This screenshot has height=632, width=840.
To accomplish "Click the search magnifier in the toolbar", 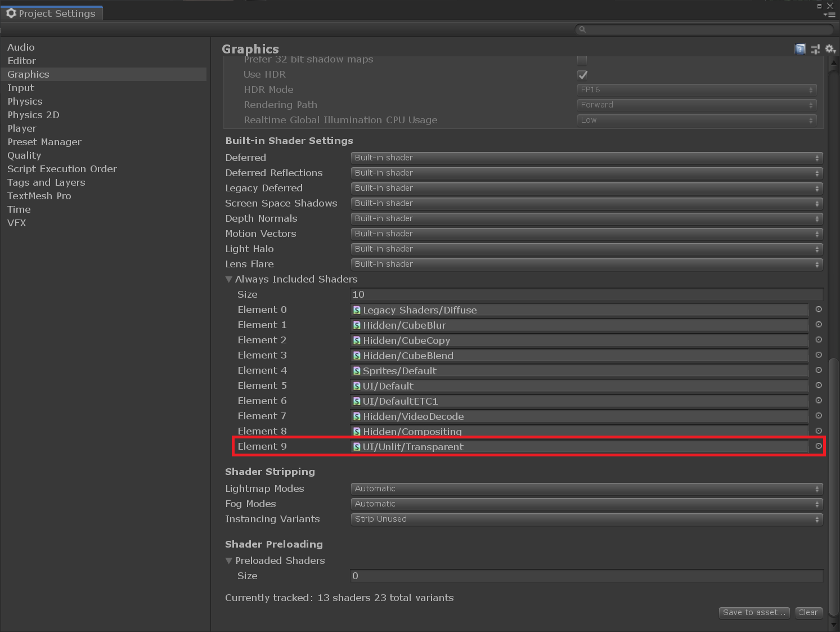I will click(582, 29).
